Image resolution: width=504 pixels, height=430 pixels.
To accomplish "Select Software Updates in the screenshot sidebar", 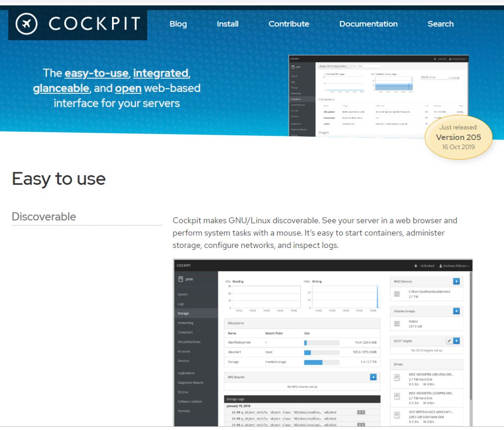I will point(190,402).
